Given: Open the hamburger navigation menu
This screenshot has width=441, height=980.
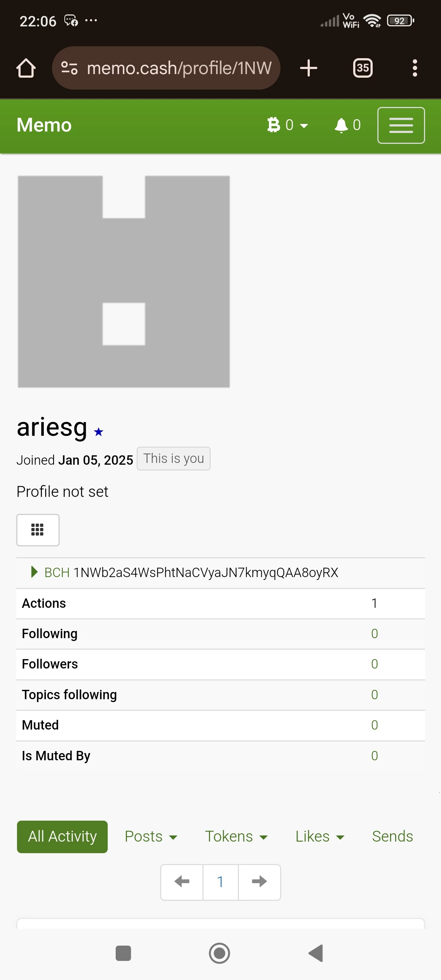Looking at the screenshot, I should (x=401, y=125).
